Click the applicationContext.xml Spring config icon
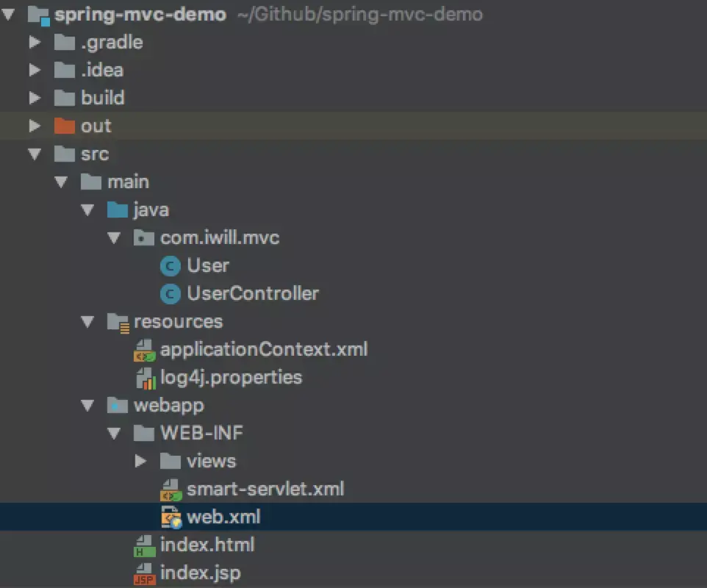The height and width of the screenshot is (588, 707). (145, 351)
